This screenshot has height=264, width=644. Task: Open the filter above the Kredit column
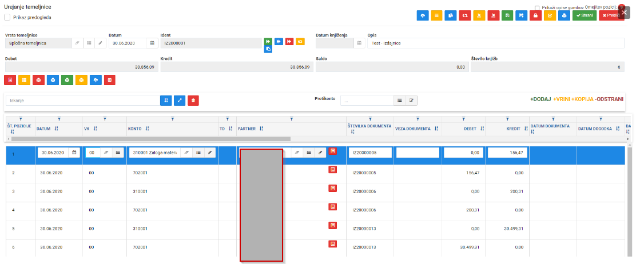pyautogui.click(x=508, y=119)
